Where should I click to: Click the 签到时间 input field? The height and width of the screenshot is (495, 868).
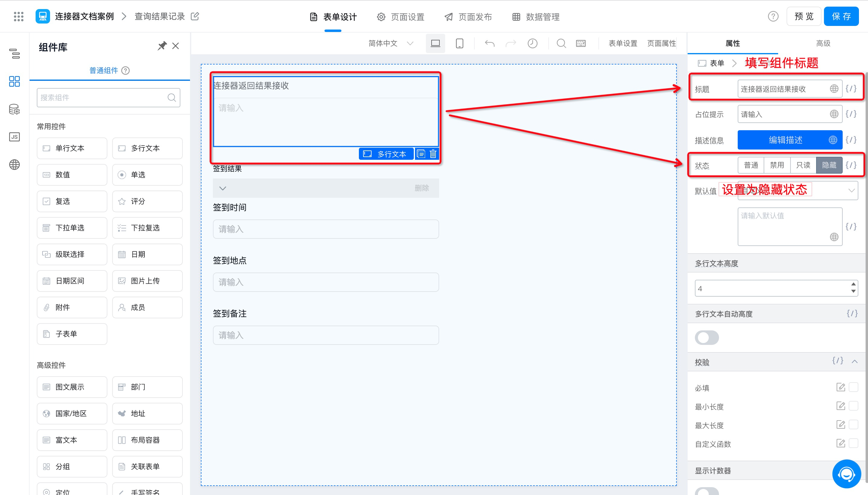[x=326, y=229]
